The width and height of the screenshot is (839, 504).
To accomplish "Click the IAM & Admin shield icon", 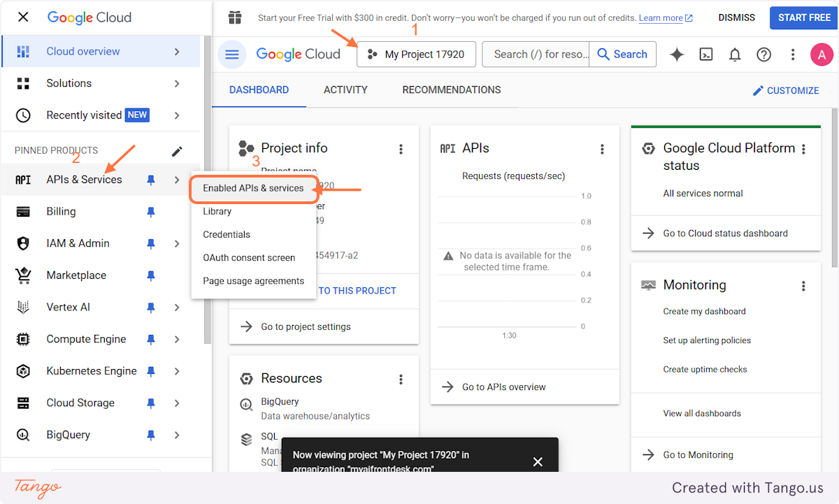I will pos(23,243).
